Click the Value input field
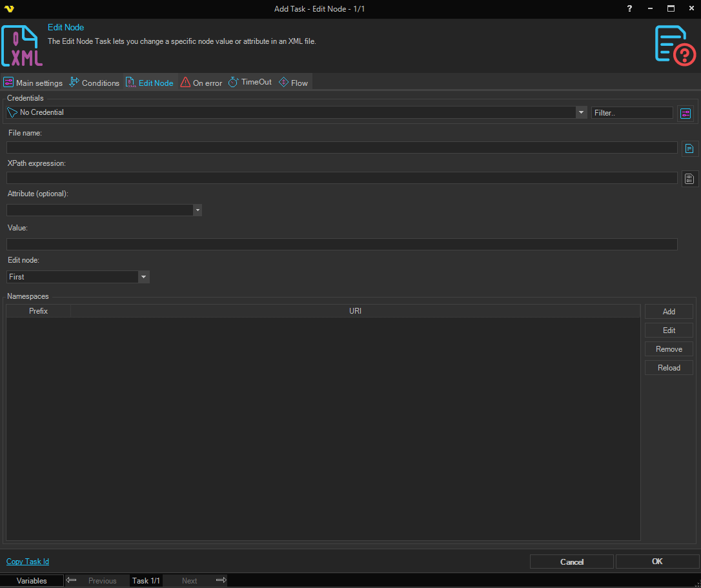 pos(342,244)
